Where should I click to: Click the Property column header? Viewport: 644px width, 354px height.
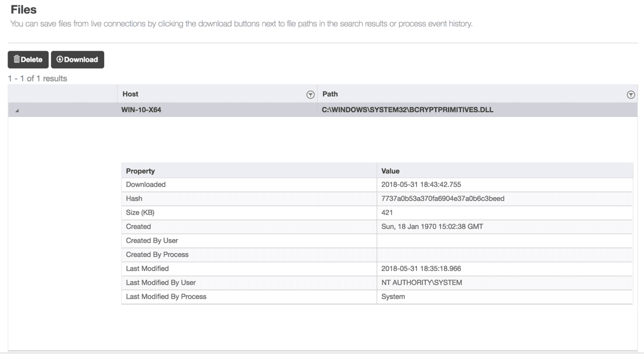pyautogui.click(x=140, y=171)
